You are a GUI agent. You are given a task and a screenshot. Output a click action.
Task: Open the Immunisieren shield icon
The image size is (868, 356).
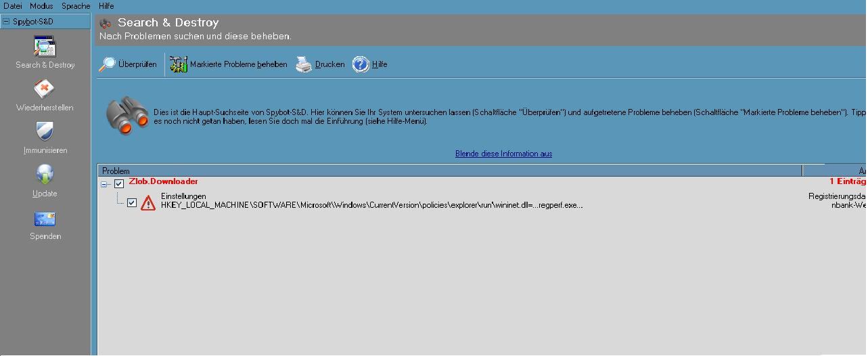(x=45, y=132)
